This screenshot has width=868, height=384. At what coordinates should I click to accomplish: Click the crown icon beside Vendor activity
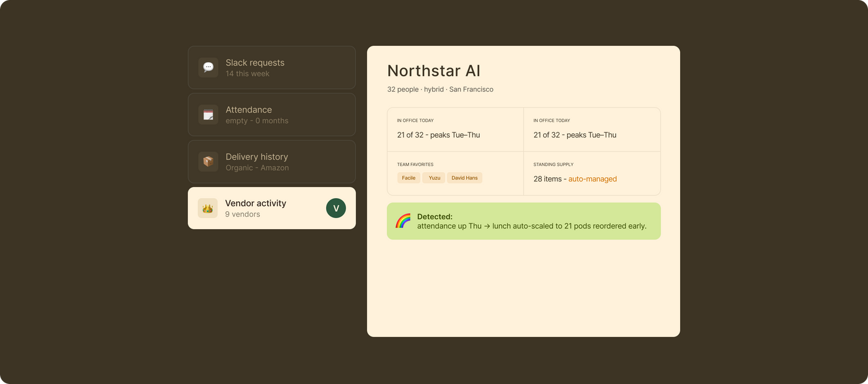point(208,208)
